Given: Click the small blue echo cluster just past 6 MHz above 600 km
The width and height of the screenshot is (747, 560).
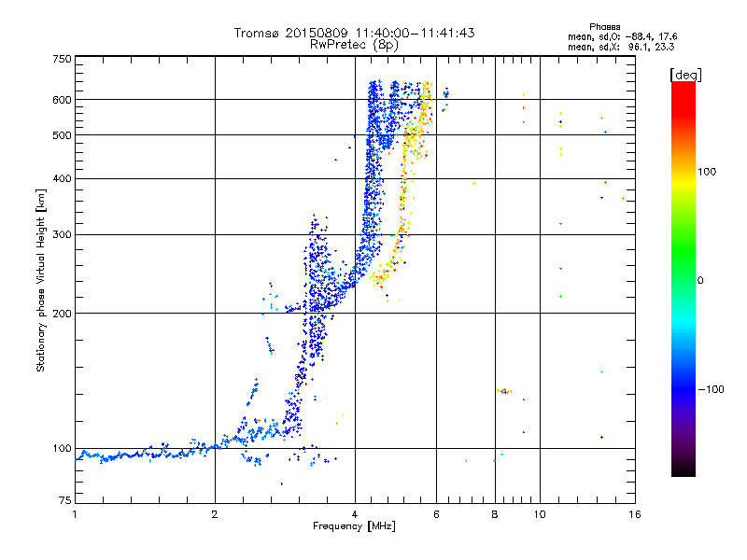Looking at the screenshot, I should [x=446, y=92].
